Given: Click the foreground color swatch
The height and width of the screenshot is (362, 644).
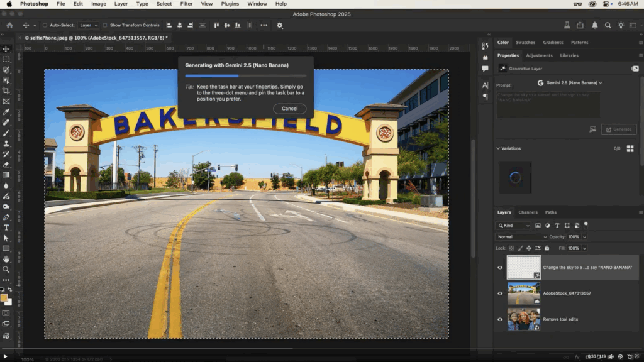Looking at the screenshot, I should 4,298.
